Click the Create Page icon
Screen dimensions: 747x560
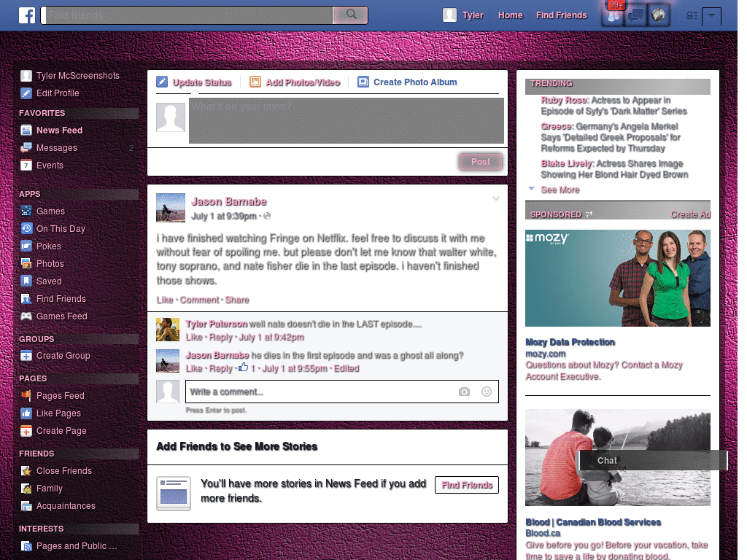26,430
